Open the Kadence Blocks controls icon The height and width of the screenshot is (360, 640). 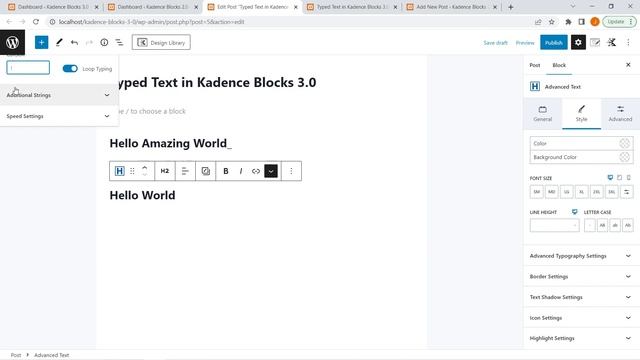click(x=611, y=42)
